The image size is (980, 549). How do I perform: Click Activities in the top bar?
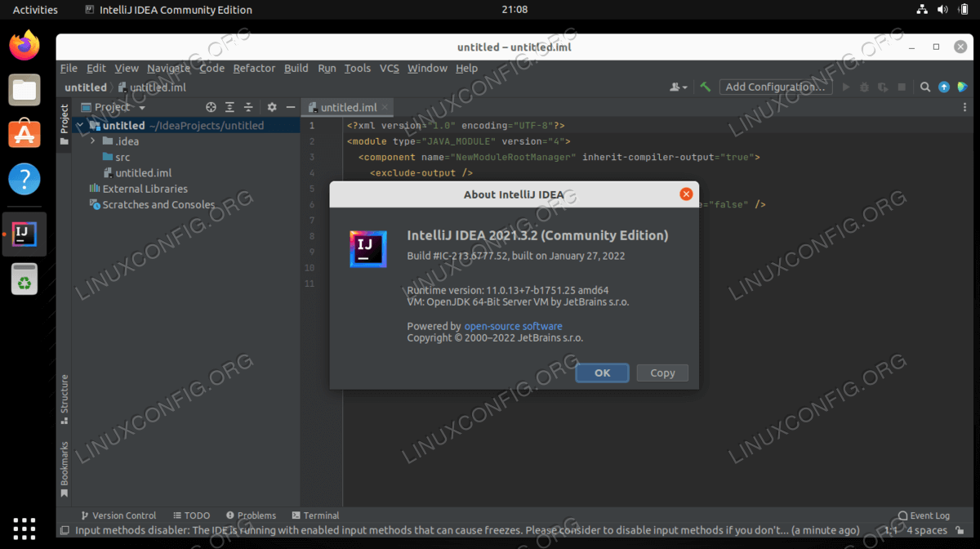coord(35,10)
